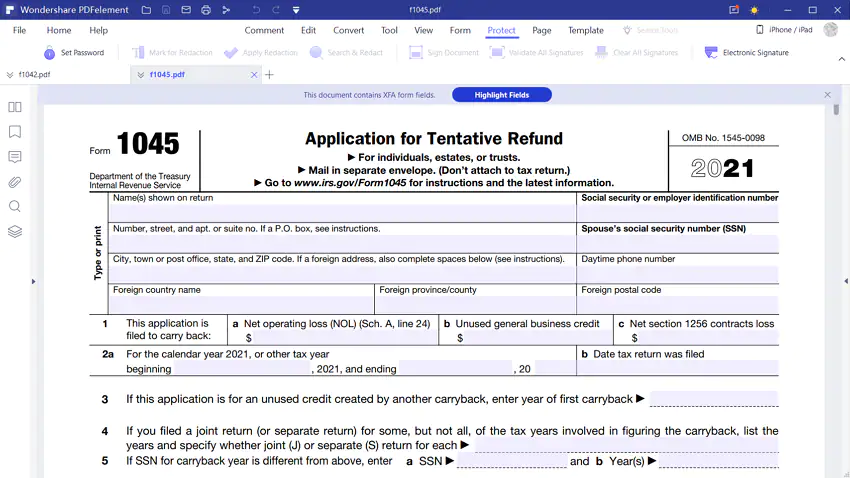Click the feedback icon in title bar

click(734, 10)
